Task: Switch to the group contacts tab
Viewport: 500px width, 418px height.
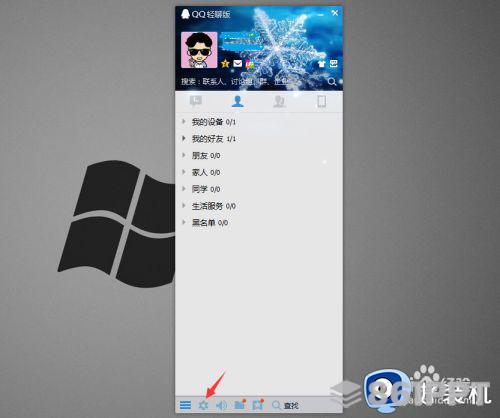Action: 279,101
